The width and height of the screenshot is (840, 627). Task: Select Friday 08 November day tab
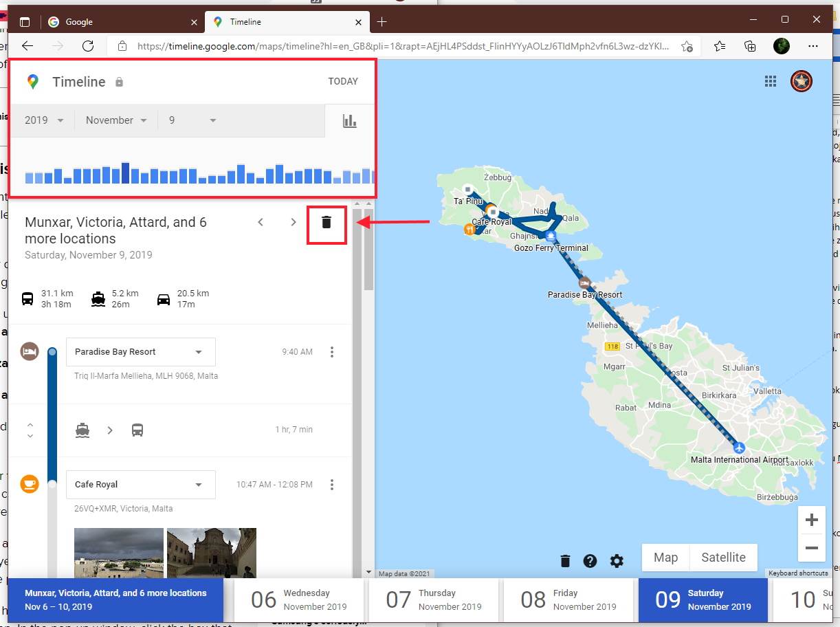point(571,599)
